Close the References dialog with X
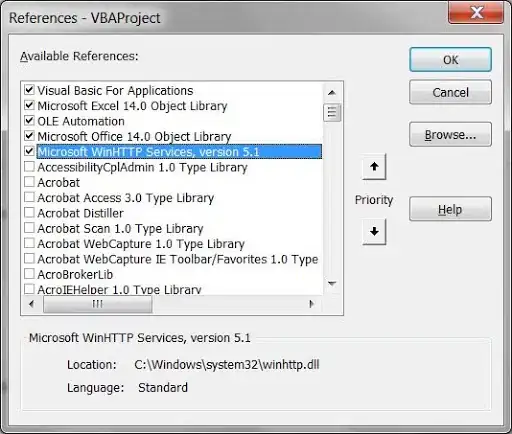Viewport: 512px width, 434px height. [x=476, y=13]
